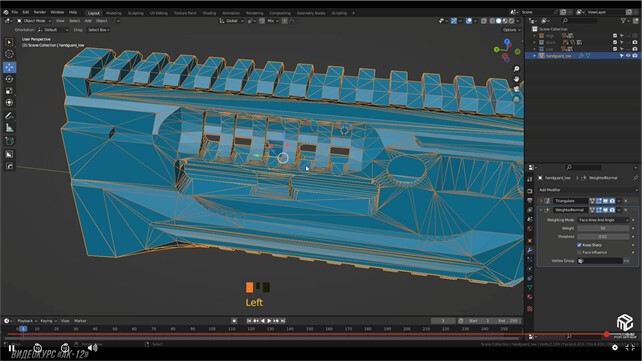642x361 pixels.
Task: Remove the Triangulate modifier with X icon
Action: (x=626, y=201)
